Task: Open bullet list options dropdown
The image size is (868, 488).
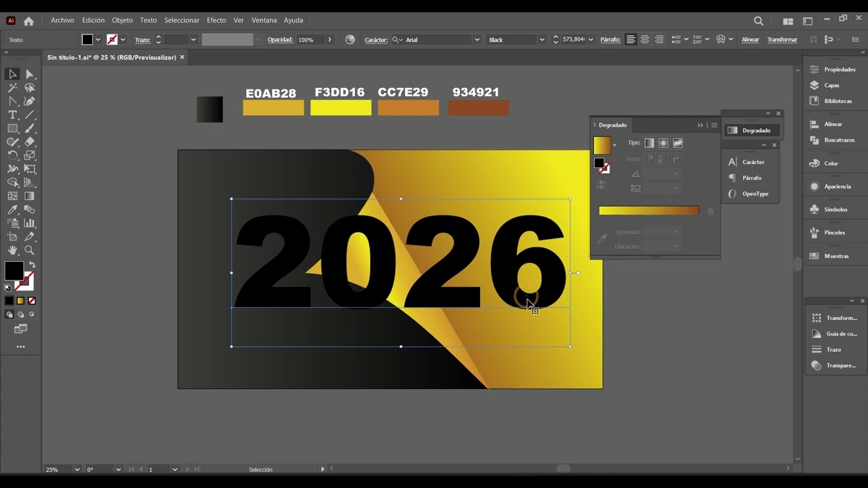Action: coord(686,39)
